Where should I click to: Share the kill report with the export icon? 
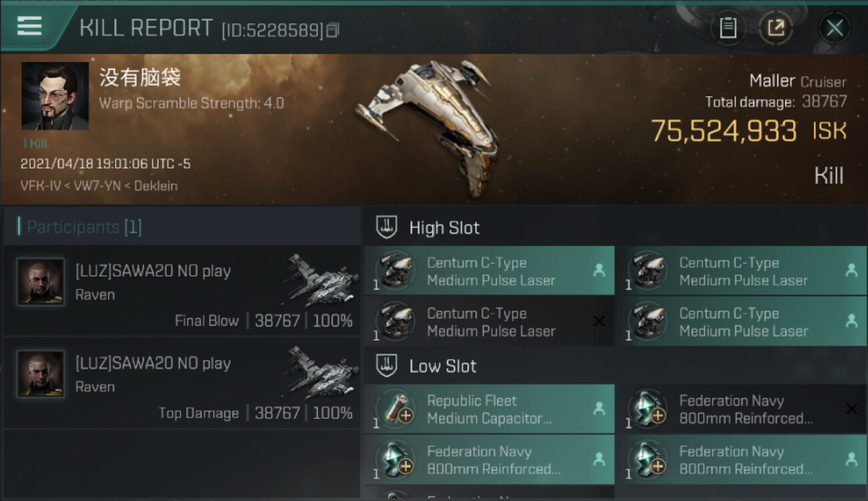pos(776,28)
